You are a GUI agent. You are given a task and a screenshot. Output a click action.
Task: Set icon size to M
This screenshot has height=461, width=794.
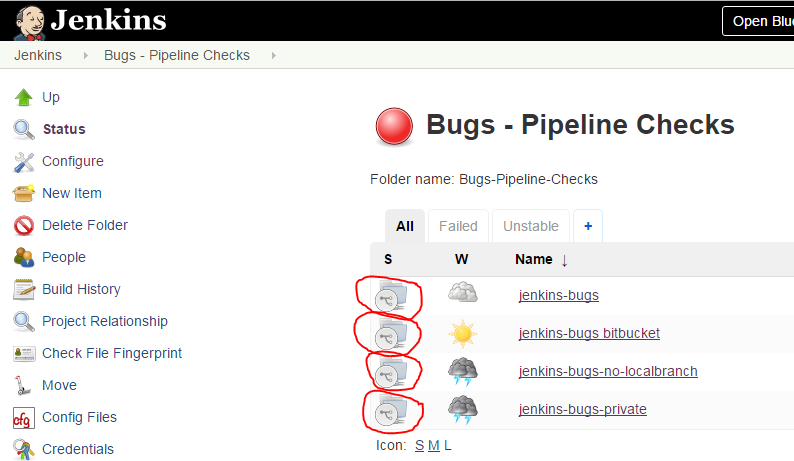[433, 446]
